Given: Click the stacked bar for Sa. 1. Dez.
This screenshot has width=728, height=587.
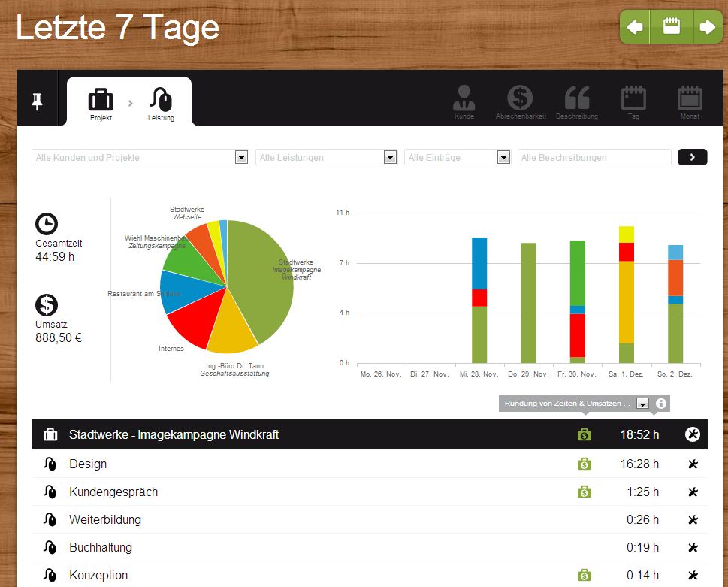Looking at the screenshot, I should click(x=627, y=295).
